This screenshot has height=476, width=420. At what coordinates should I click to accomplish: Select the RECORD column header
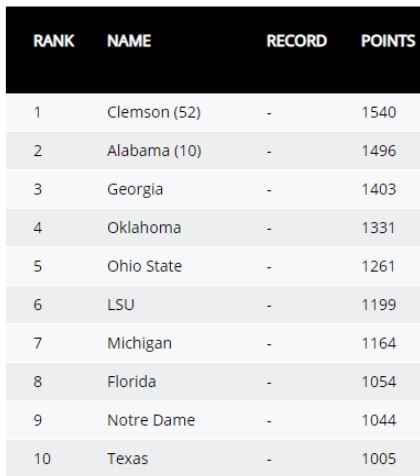coord(297,41)
